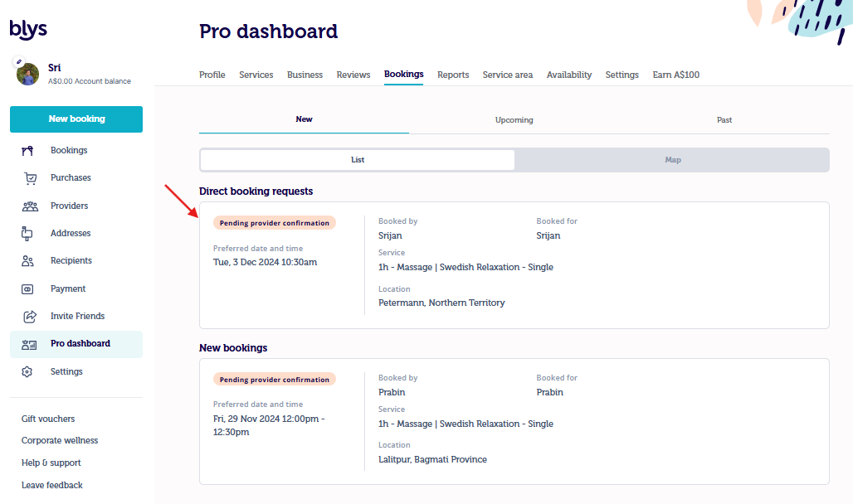Open Bookings in the left sidebar
This screenshot has width=853, height=504.
point(69,150)
